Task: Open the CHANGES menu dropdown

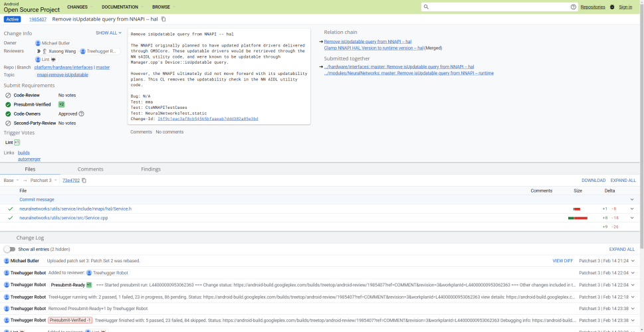Action: (x=80, y=7)
